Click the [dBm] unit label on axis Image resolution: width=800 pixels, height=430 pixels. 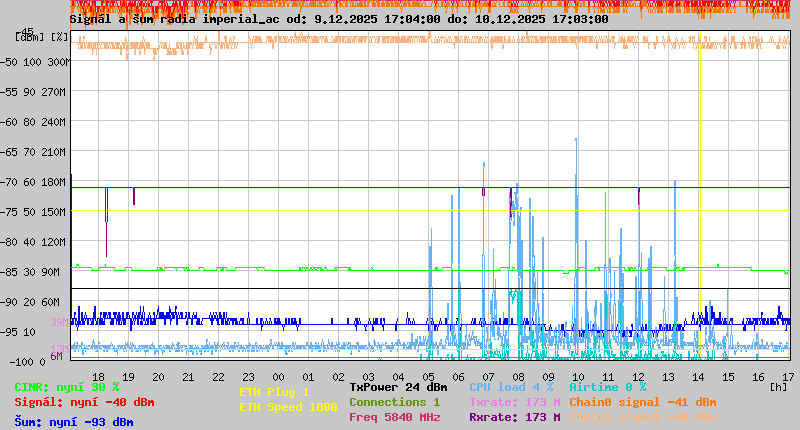(30, 37)
